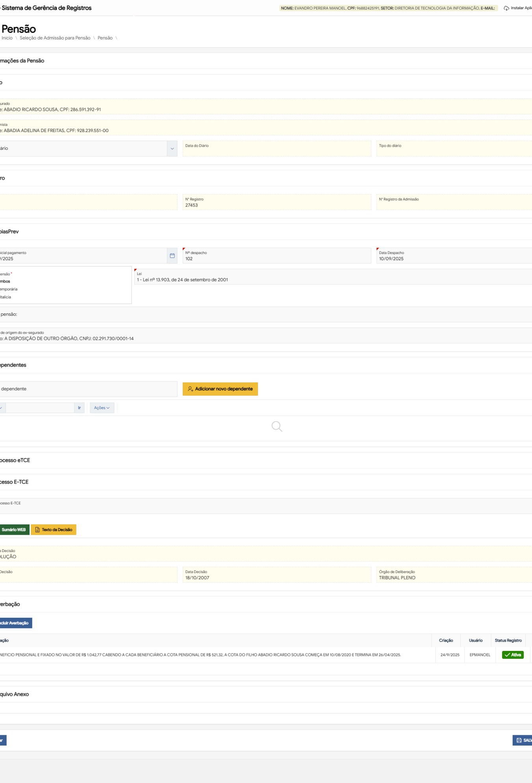Image resolution: width=532 pixels, height=783 pixels.
Task: Click the magnifier icon in empty dependents list
Action: [277, 427]
